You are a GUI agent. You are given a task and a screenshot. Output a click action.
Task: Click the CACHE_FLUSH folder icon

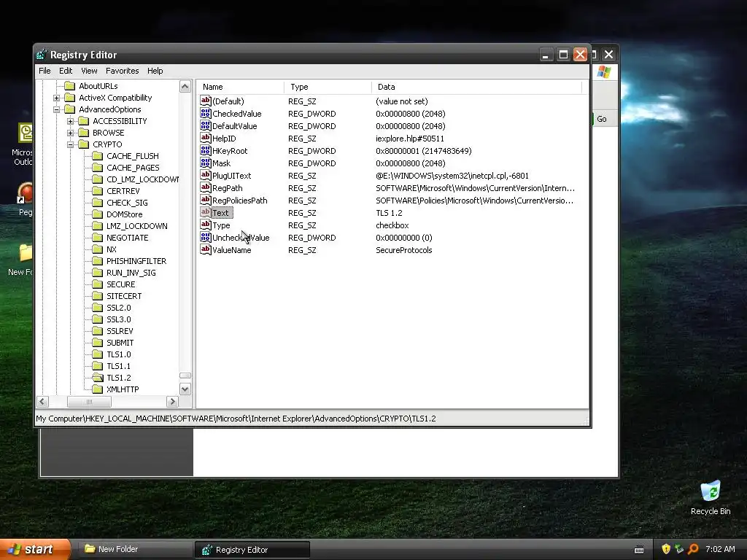tap(98, 156)
